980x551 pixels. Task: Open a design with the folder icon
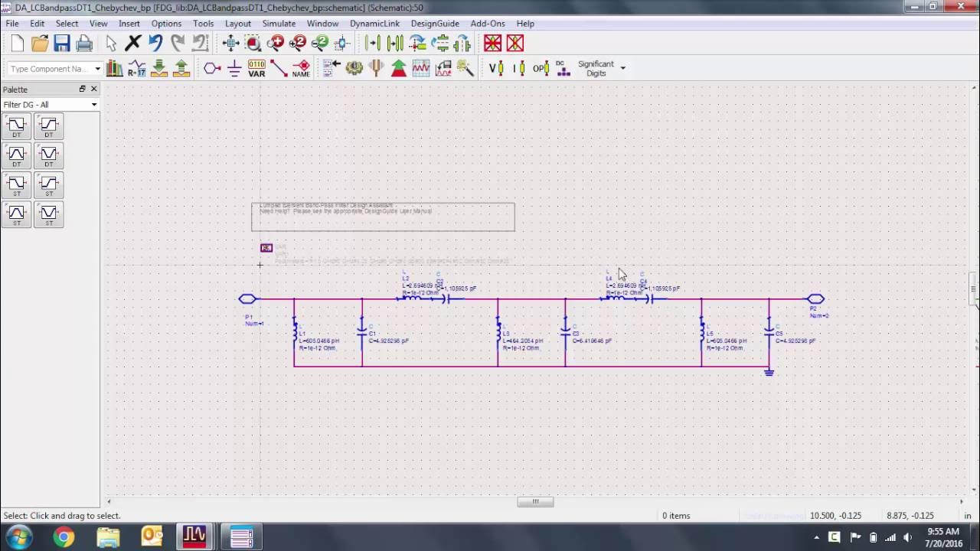[x=40, y=44]
